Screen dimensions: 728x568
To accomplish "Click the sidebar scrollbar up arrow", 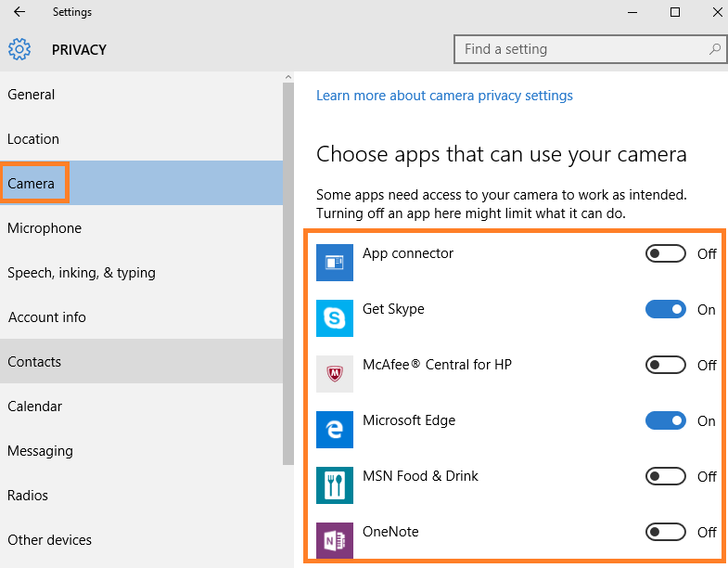I will (288, 77).
